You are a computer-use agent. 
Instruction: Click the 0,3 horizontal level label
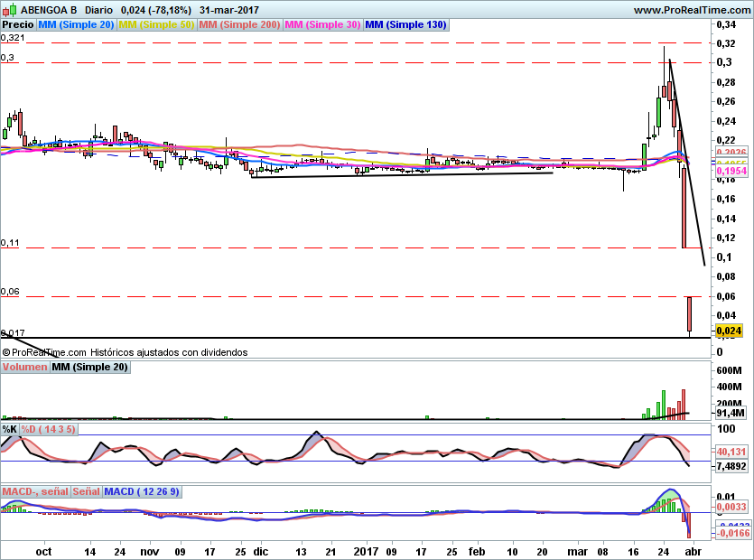(x=7, y=57)
